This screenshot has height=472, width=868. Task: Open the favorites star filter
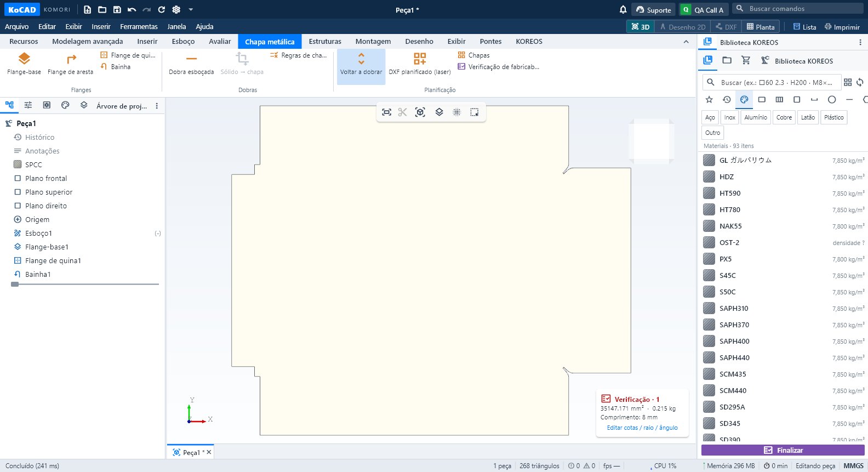709,99
